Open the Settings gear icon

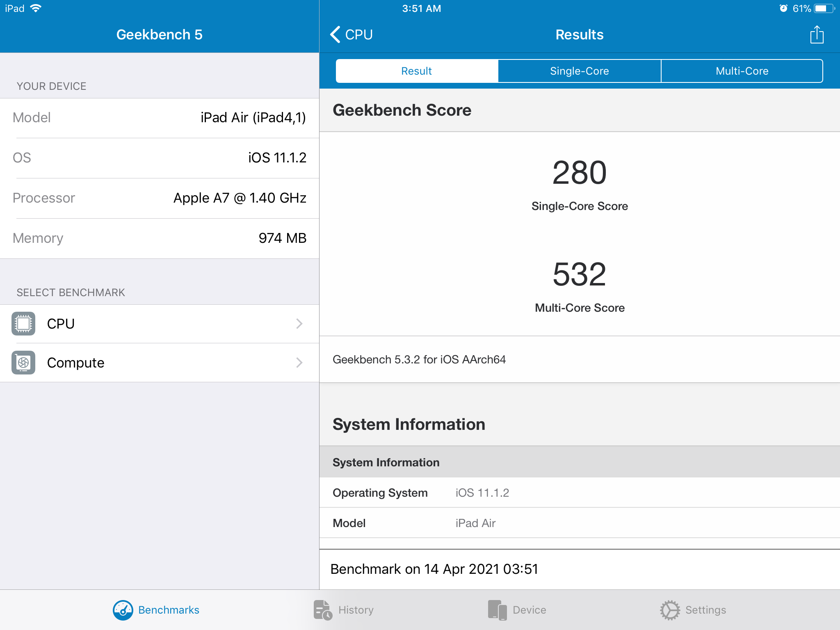(x=670, y=610)
